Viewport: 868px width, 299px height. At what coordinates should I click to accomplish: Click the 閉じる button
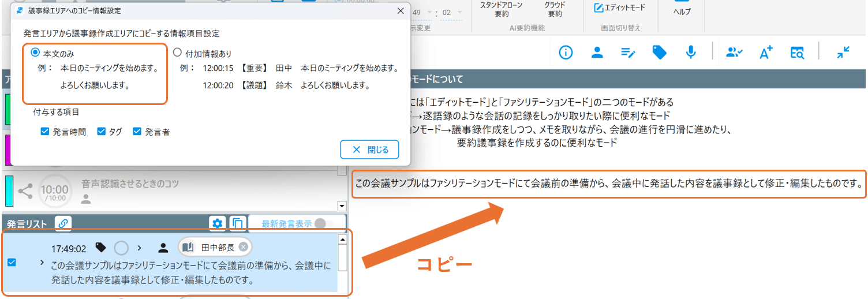coord(369,149)
